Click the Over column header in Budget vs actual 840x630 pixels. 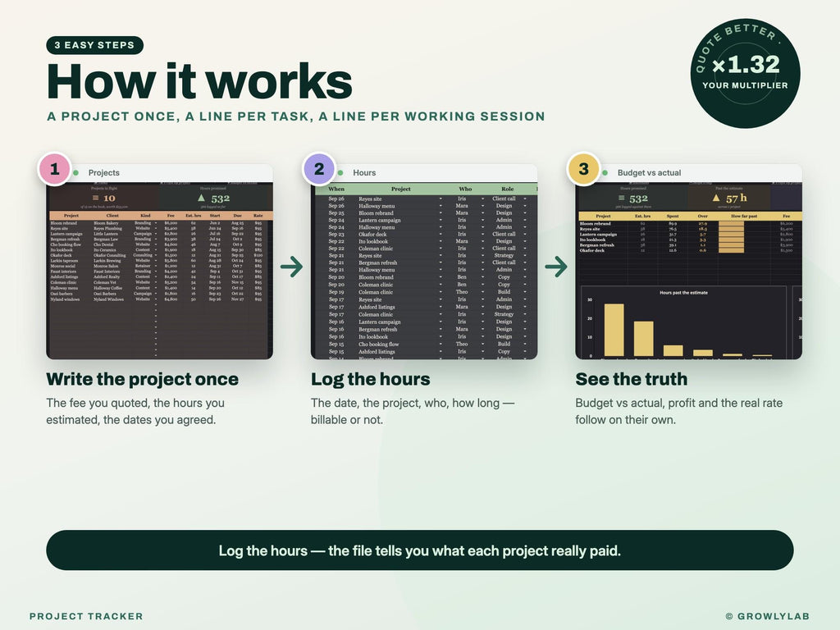702,216
